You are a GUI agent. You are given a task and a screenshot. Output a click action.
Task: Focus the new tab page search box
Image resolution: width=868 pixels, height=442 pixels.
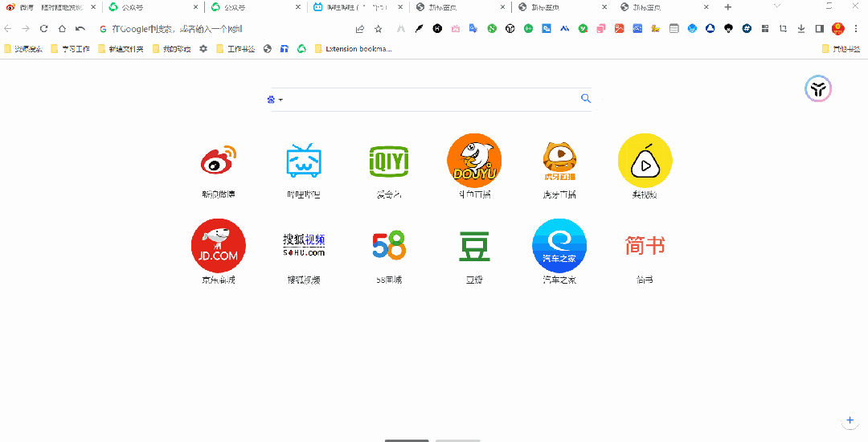(x=432, y=100)
